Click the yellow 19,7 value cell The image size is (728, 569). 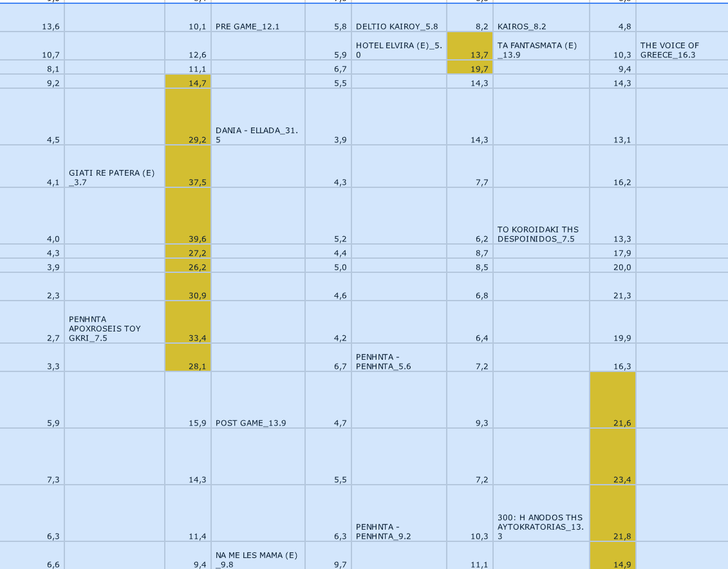(470, 68)
